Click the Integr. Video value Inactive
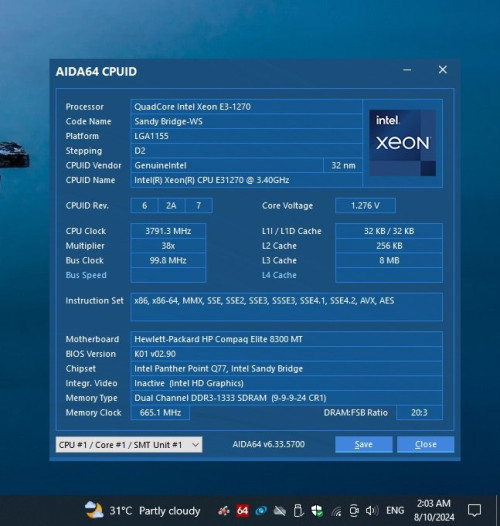The width and height of the screenshot is (500, 526). pyautogui.click(x=286, y=383)
